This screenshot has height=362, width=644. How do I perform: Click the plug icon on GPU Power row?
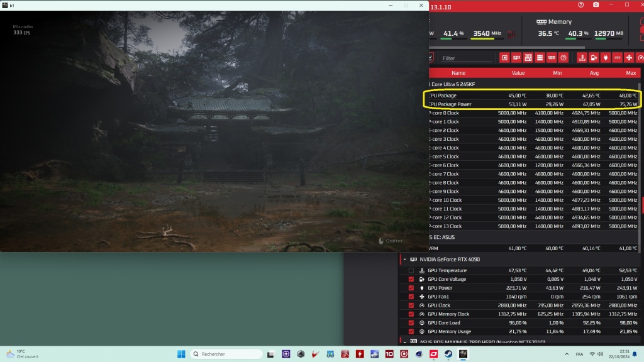click(422, 288)
